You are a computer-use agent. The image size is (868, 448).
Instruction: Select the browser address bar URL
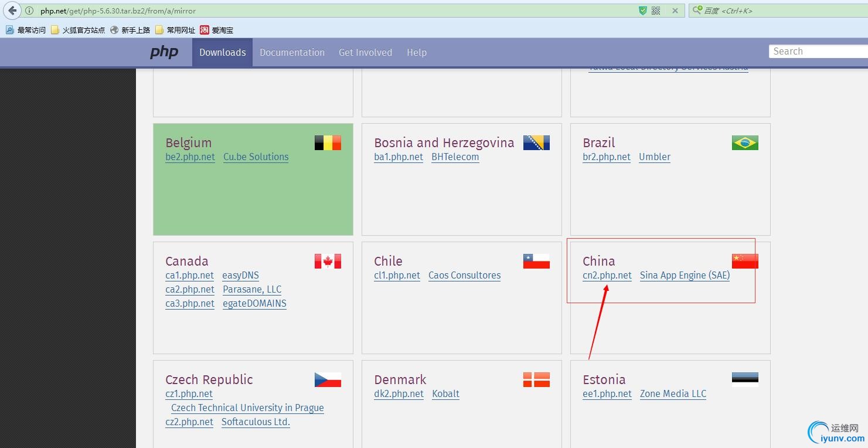(118, 11)
